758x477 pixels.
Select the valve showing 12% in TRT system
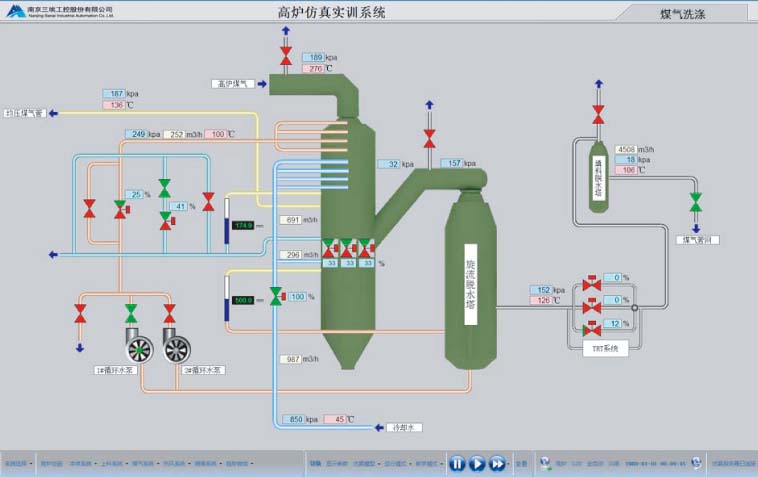pos(592,325)
